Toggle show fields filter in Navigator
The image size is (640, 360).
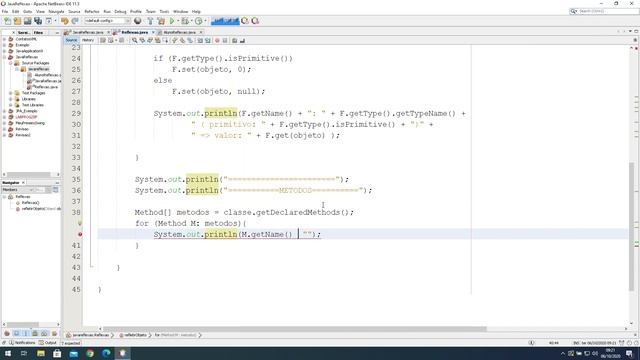pos(16,333)
